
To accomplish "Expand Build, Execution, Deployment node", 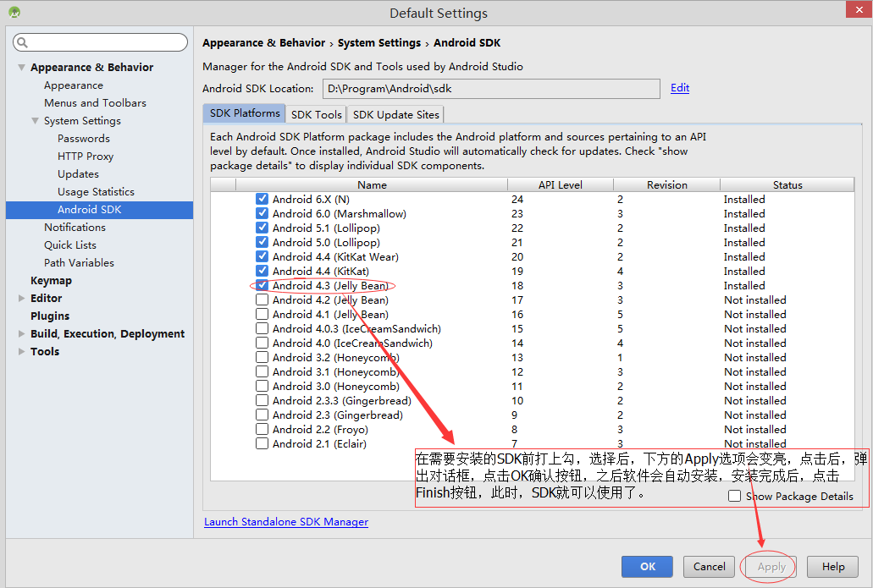I will coord(22,334).
